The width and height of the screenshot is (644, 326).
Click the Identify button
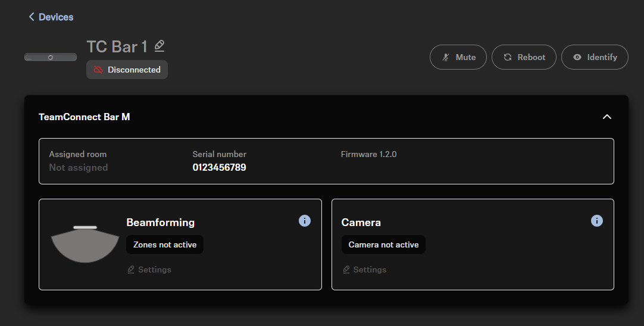595,57
